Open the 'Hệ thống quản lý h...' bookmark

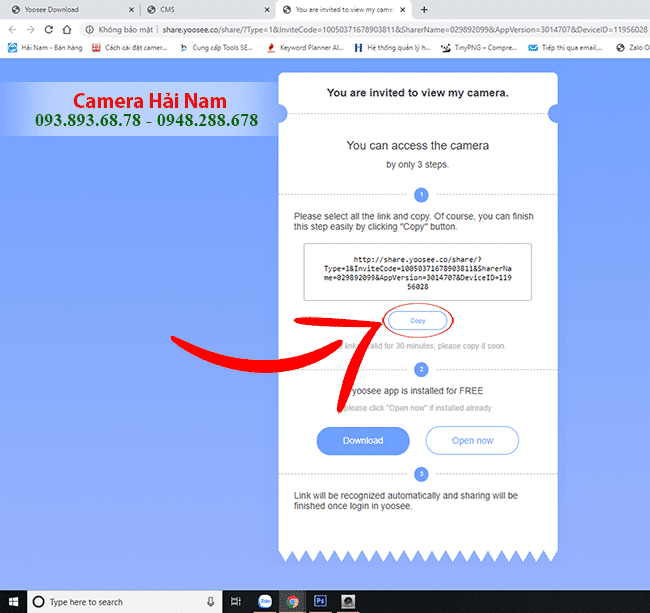(393, 48)
